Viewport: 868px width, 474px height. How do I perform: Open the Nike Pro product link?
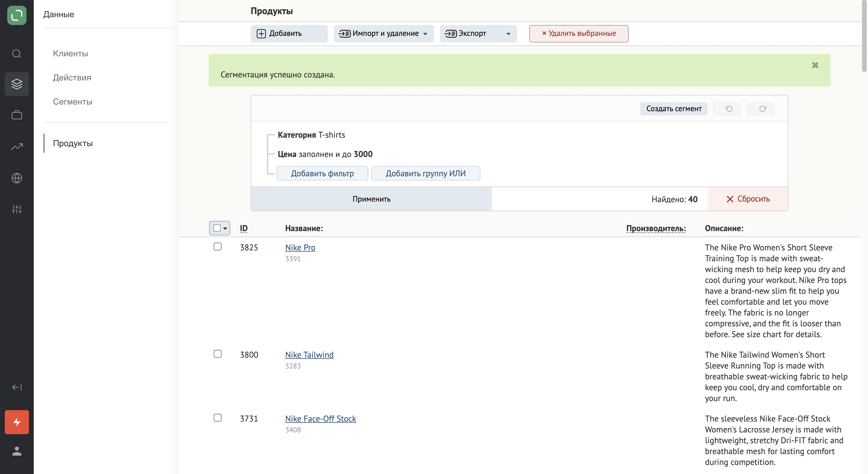[300, 247]
